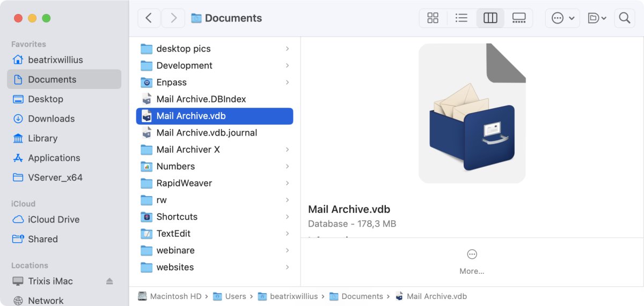The width and height of the screenshot is (644, 306).
Task: Click the Library building icon in sidebar
Action: click(18, 138)
